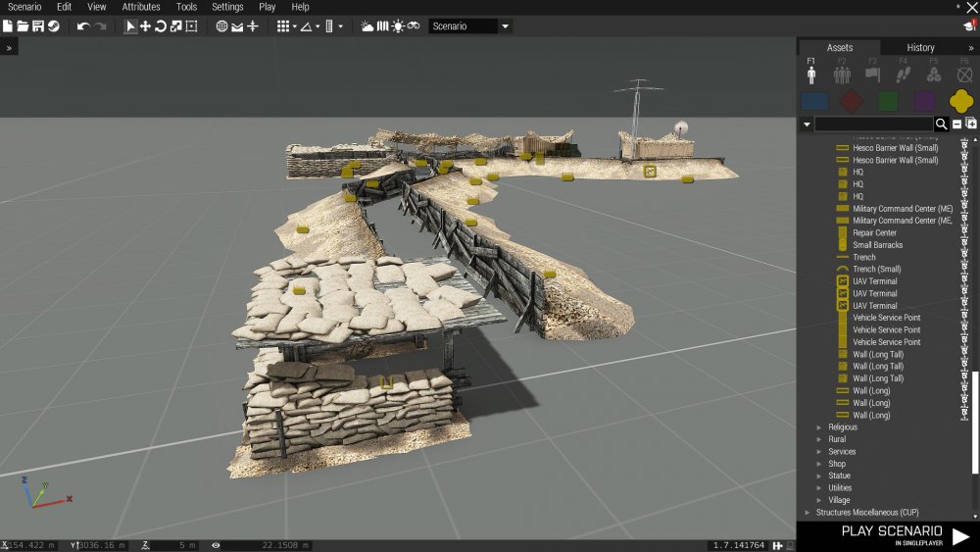Collapse all asset tree with minus button
Viewport: 980px width, 552px height.
tap(956, 124)
